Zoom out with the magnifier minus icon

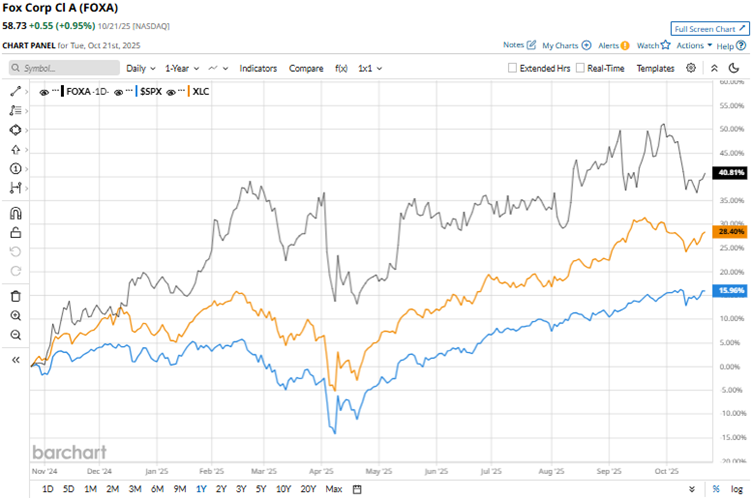pyautogui.click(x=15, y=335)
